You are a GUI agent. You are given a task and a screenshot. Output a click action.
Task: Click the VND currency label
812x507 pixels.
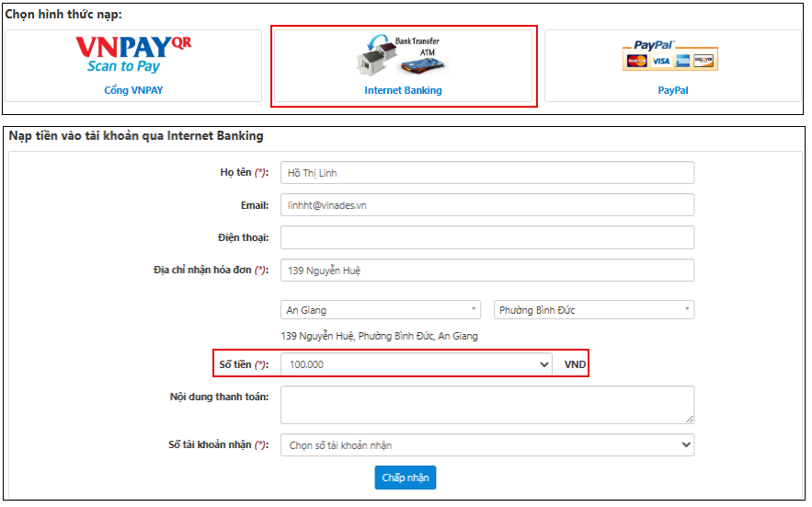pos(575,364)
